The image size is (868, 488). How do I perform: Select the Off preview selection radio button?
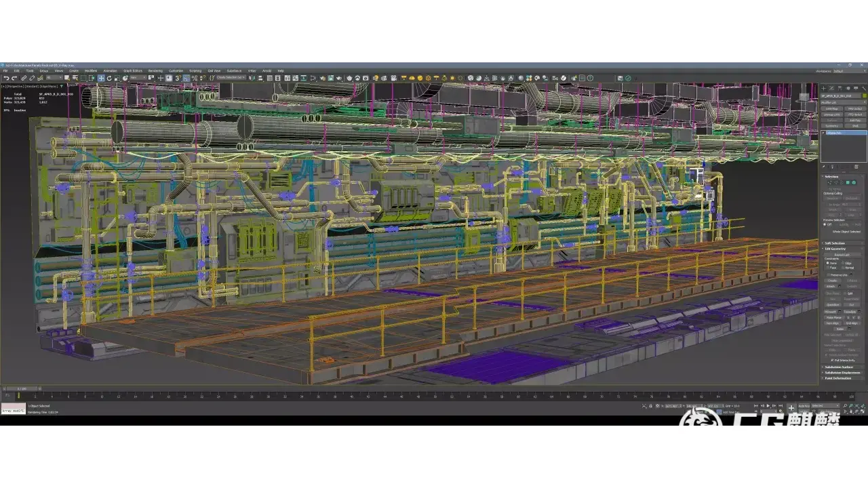pos(825,225)
